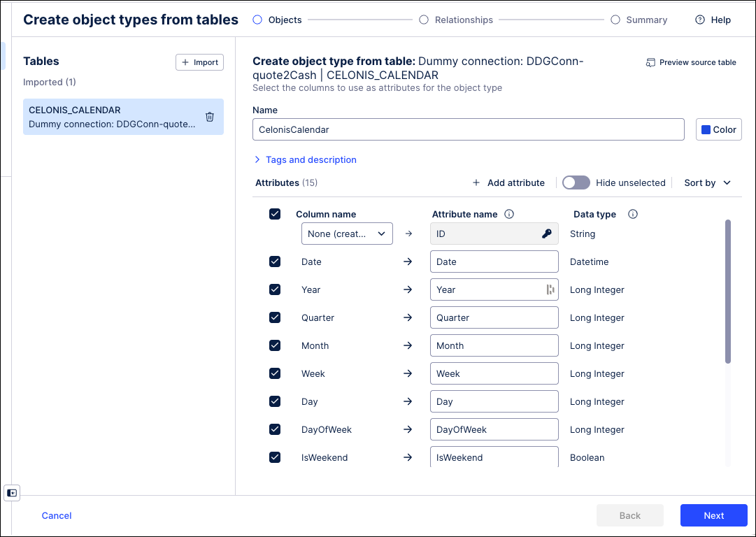Uncheck the Quarter column checkbox
The width and height of the screenshot is (756, 537).
tap(275, 317)
